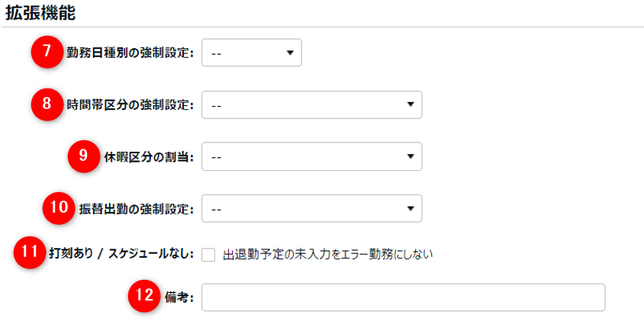Click the red number 11 badge

pos(30,253)
